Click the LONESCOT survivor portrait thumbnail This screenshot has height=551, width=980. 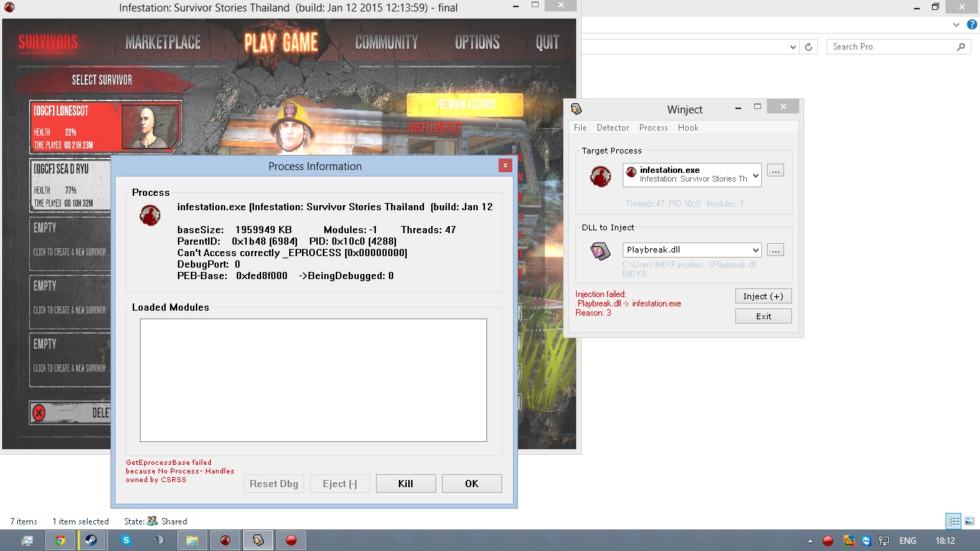[x=148, y=127]
